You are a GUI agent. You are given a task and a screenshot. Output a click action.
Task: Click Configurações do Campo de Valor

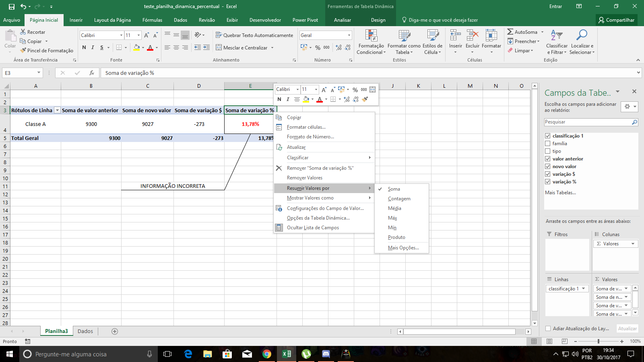[x=324, y=208]
